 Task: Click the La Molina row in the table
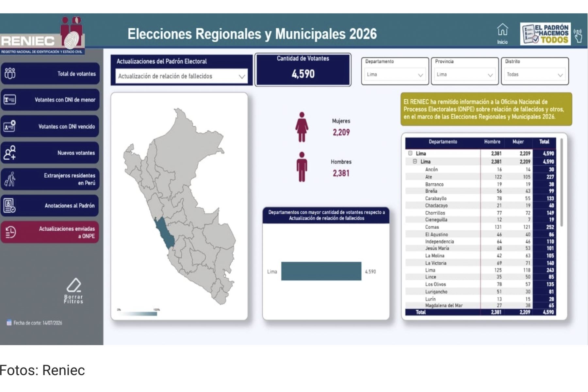click(481, 255)
